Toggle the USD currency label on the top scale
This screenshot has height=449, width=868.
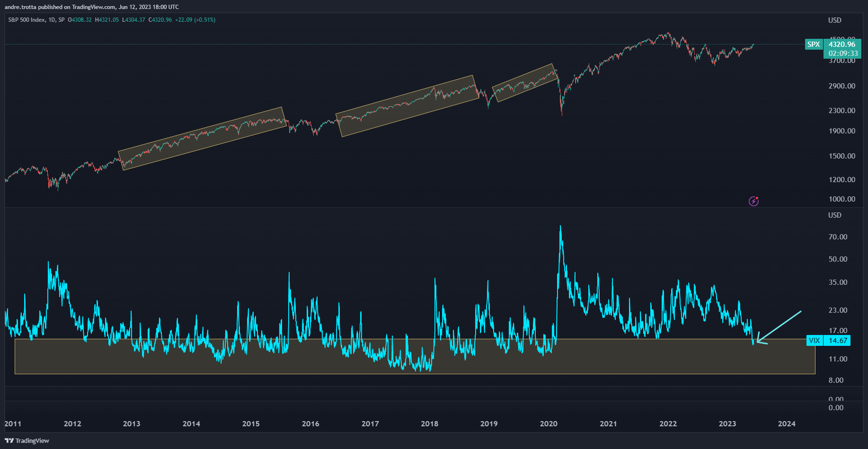pos(834,20)
